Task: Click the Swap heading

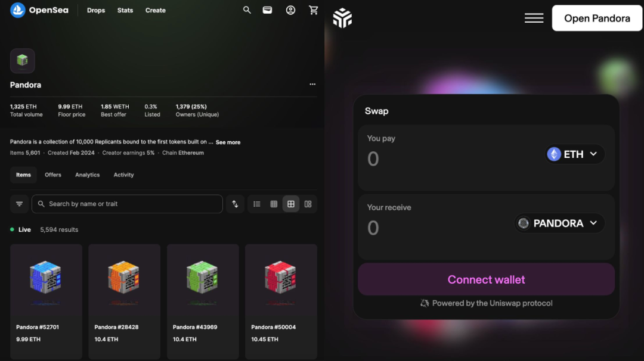Action: point(377,111)
